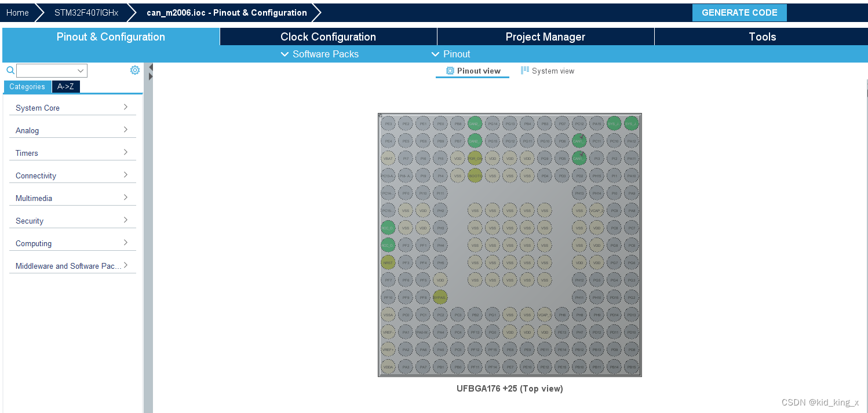Expand the System Core category
Viewport: 868px width, 413px height.
point(72,108)
